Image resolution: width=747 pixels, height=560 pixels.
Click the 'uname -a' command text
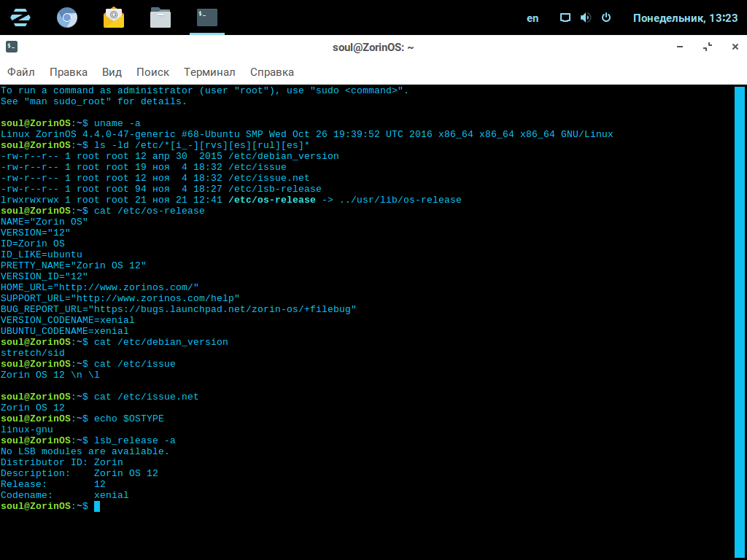117,123
